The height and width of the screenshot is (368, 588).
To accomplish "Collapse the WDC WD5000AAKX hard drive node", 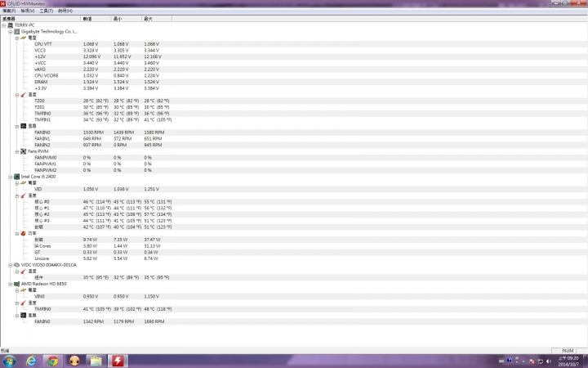I will pos(11,265).
